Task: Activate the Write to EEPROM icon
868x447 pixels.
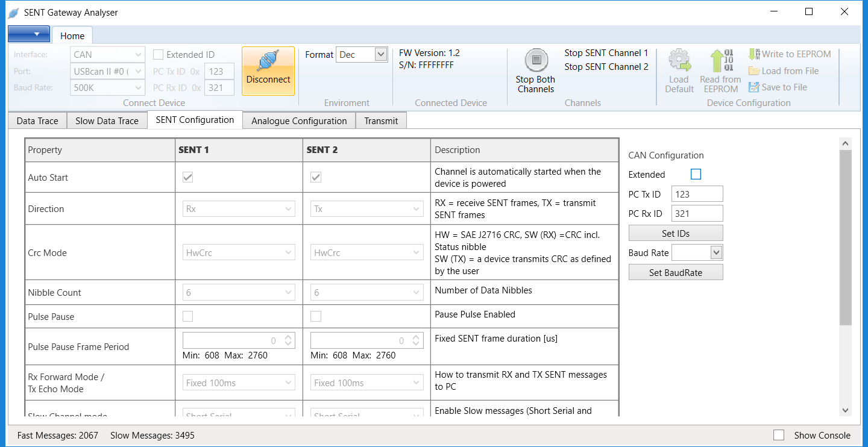Action: point(754,54)
